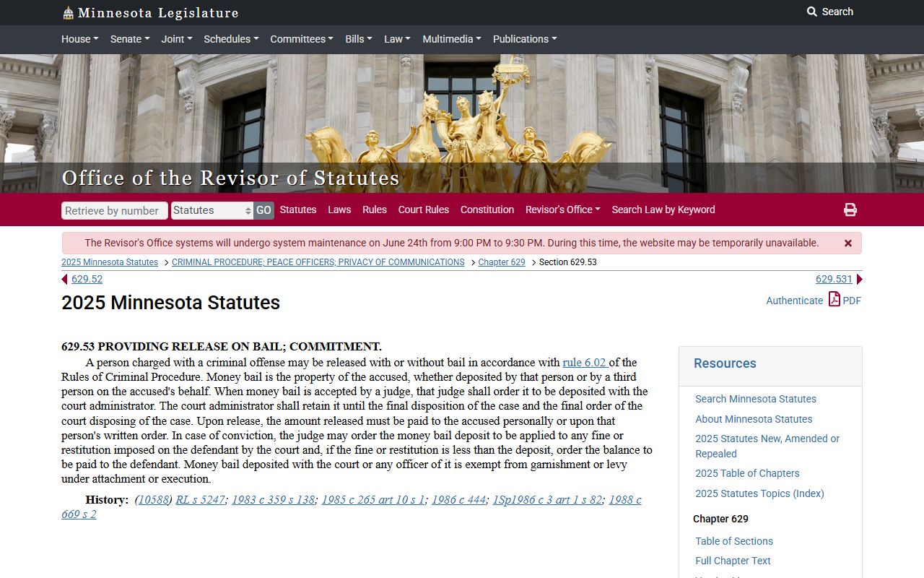
Task: Open the Publications dropdown menu
Action: tap(525, 39)
